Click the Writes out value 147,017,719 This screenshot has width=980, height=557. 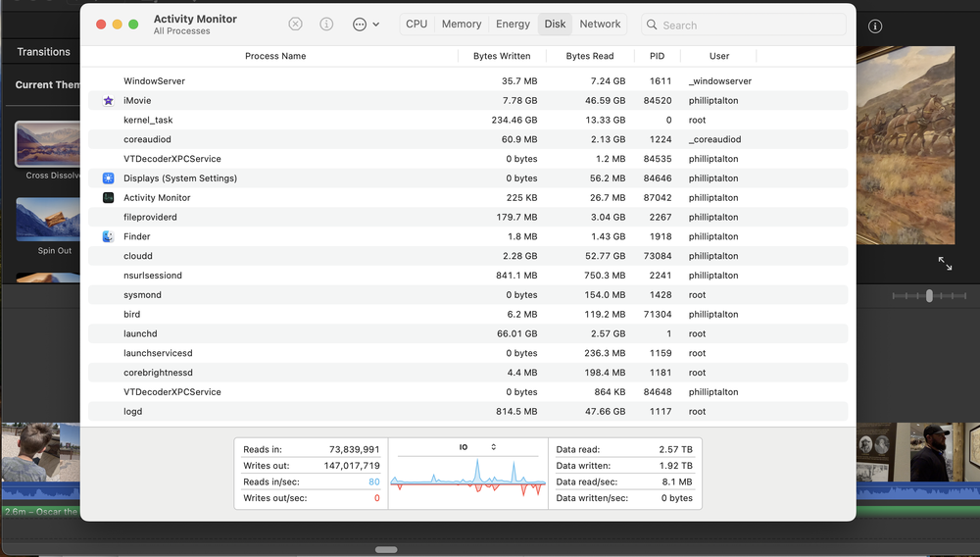click(x=352, y=465)
